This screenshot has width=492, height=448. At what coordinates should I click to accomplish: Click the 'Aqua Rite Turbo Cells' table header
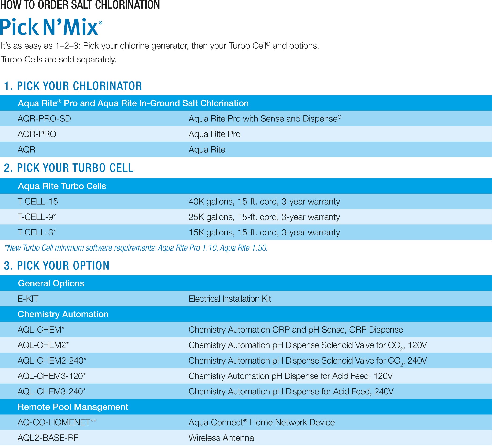click(x=62, y=186)
